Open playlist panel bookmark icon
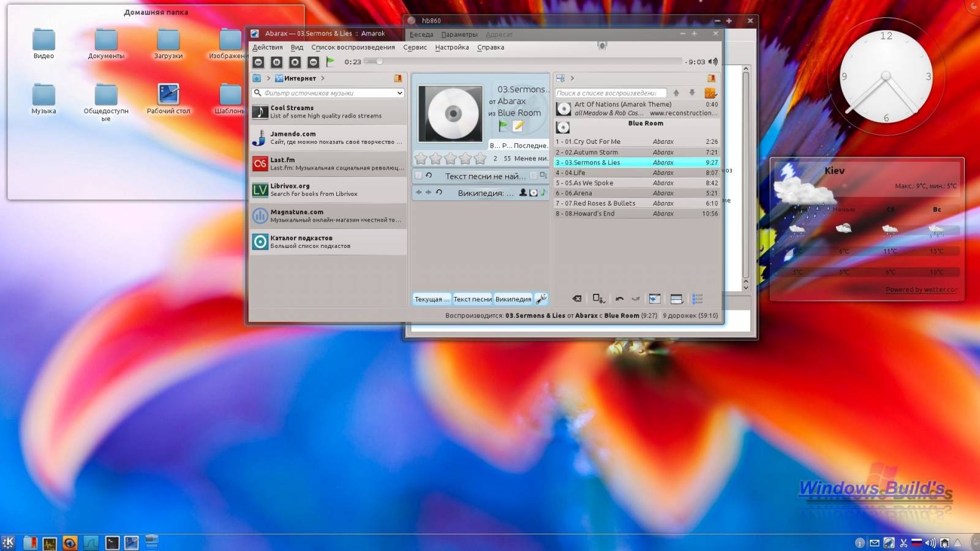 tap(712, 78)
